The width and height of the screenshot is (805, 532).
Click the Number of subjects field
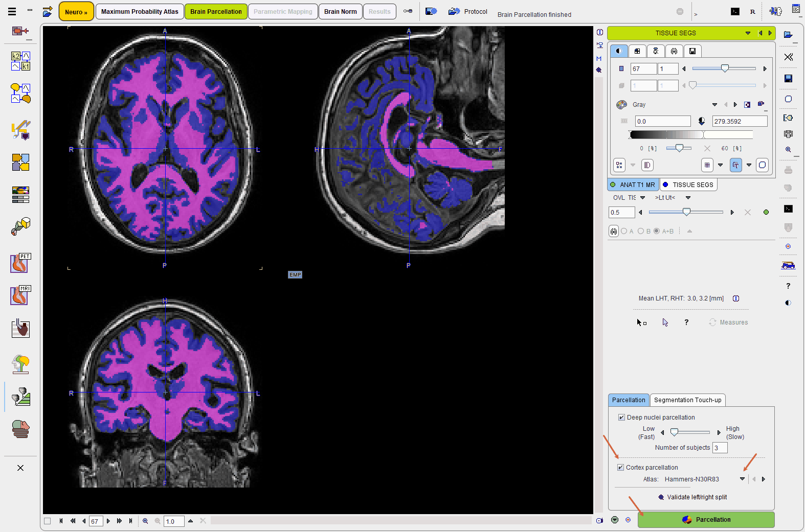point(720,447)
